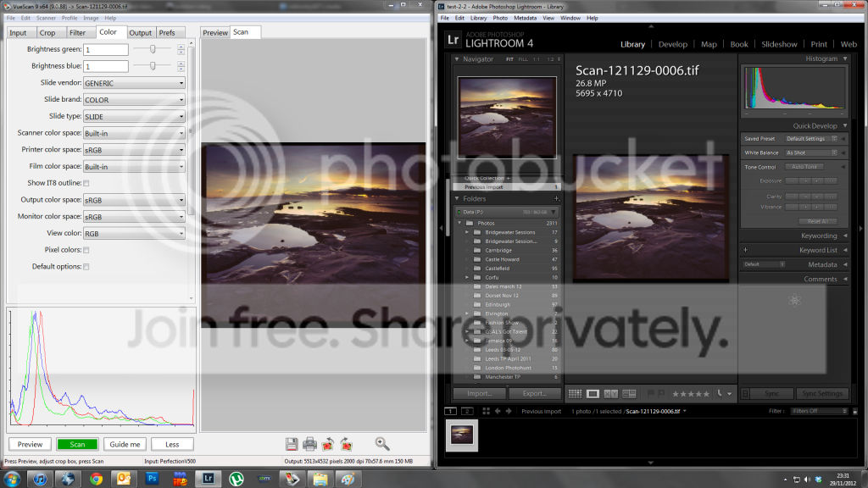
Task: Click the plus icon in Folders panel header
Action: coord(556,198)
